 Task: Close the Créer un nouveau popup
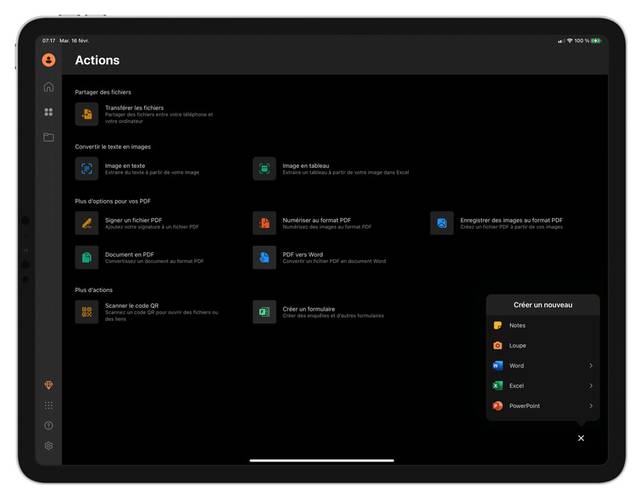point(581,438)
